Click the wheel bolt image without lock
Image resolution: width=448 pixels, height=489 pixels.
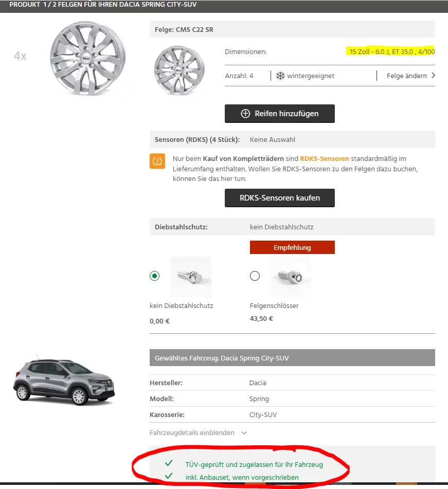[x=190, y=277]
